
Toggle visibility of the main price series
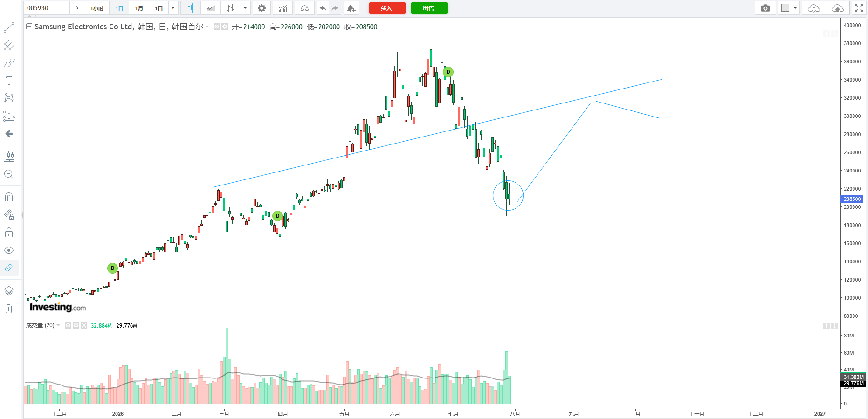[217, 27]
